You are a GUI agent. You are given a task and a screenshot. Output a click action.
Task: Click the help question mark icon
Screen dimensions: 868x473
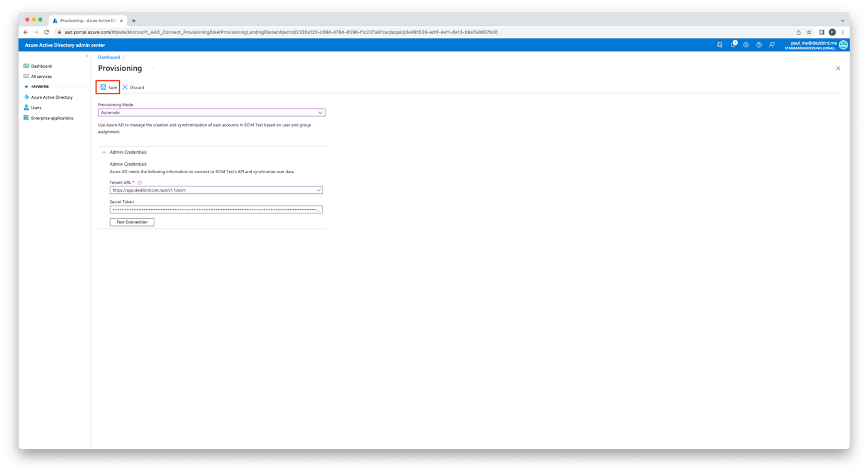[759, 45]
